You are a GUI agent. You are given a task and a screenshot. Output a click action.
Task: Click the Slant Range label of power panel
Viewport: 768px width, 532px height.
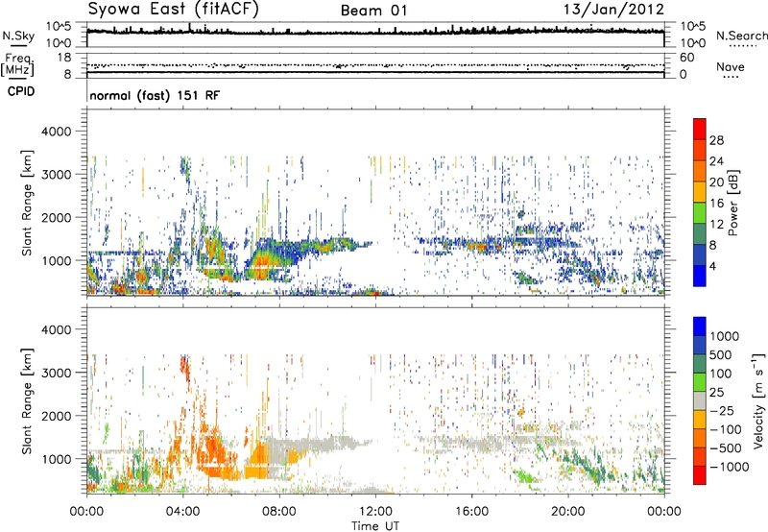27,203
